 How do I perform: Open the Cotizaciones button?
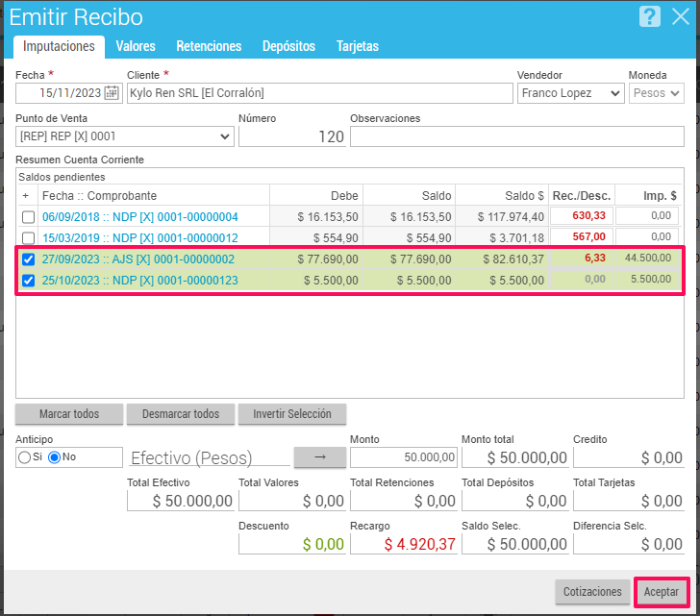(x=592, y=592)
